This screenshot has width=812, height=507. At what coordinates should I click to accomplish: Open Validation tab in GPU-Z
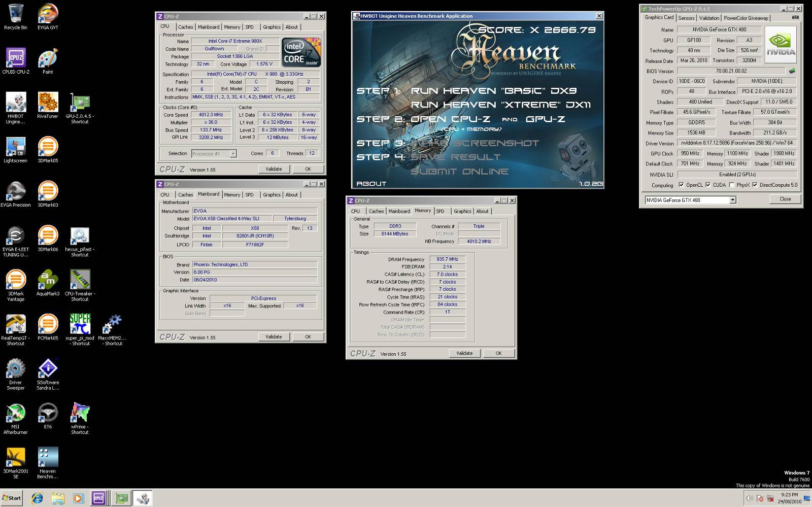709,18
